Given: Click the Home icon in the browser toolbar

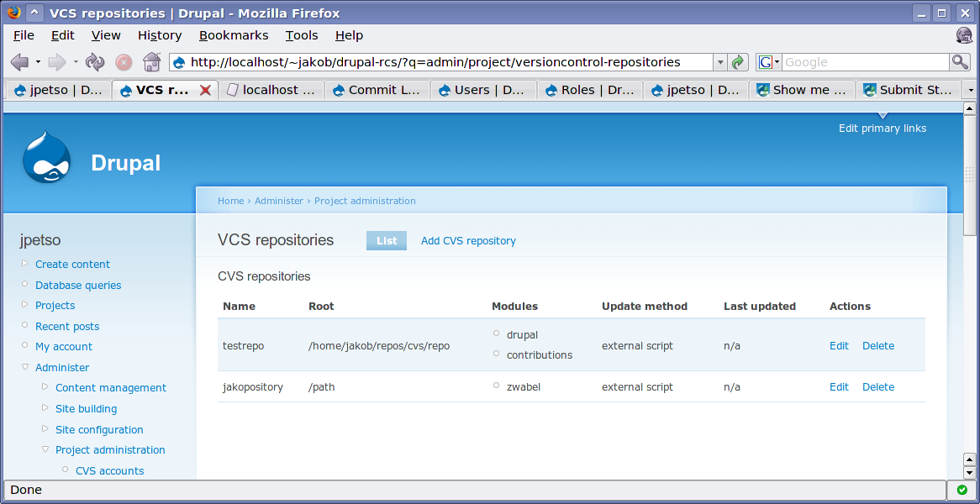Looking at the screenshot, I should click(x=150, y=61).
